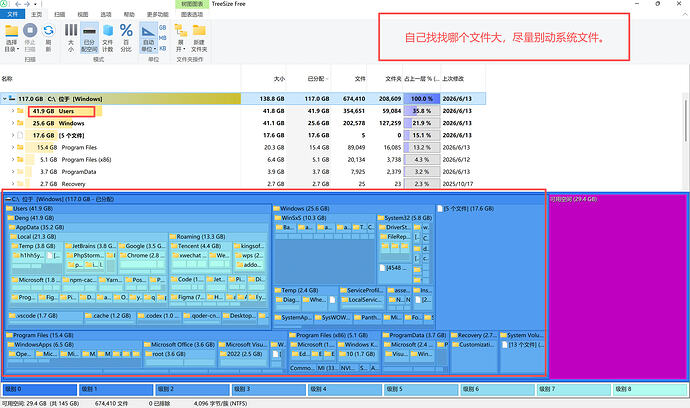
Task: Click the 级别 0 color legend bar
Action: click(x=40, y=390)
